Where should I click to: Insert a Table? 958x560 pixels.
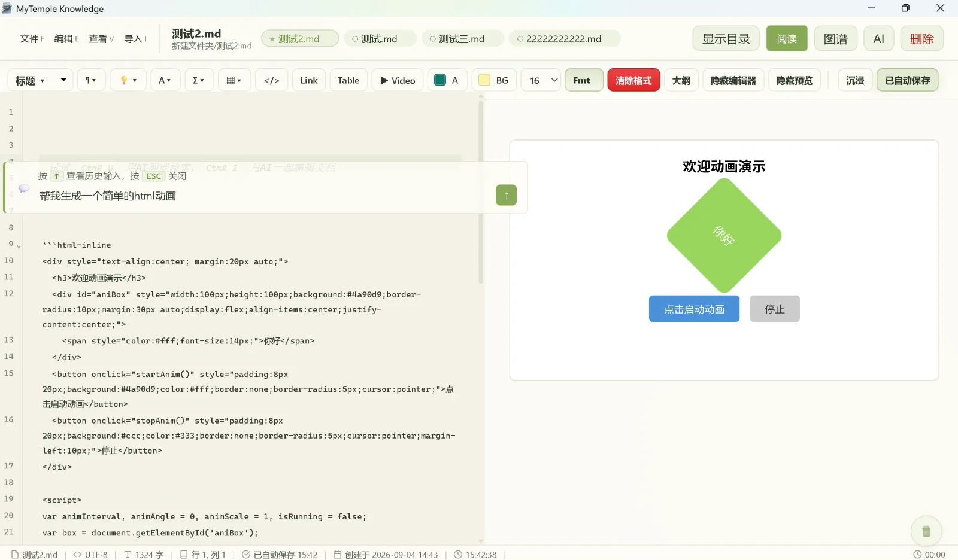[348, 80]
